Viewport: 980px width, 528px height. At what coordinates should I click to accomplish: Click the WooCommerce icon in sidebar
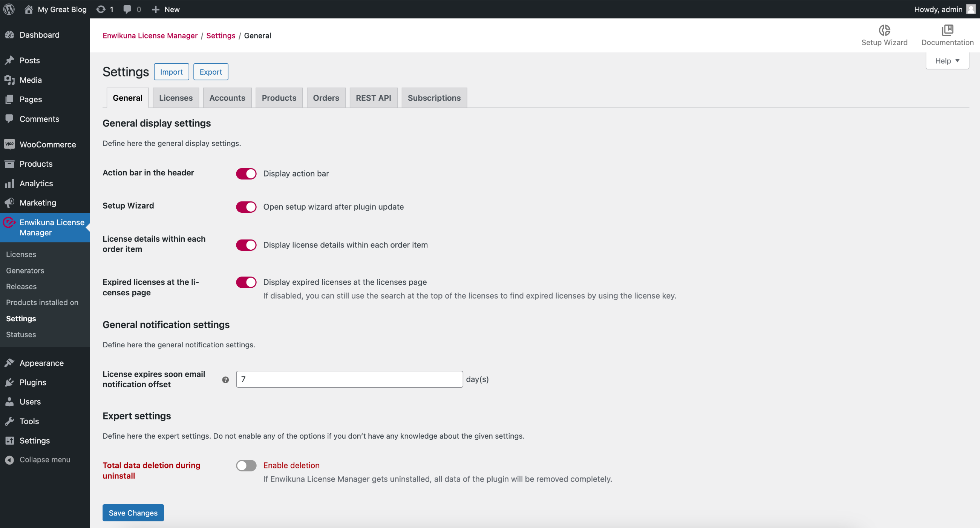point(9,144)
